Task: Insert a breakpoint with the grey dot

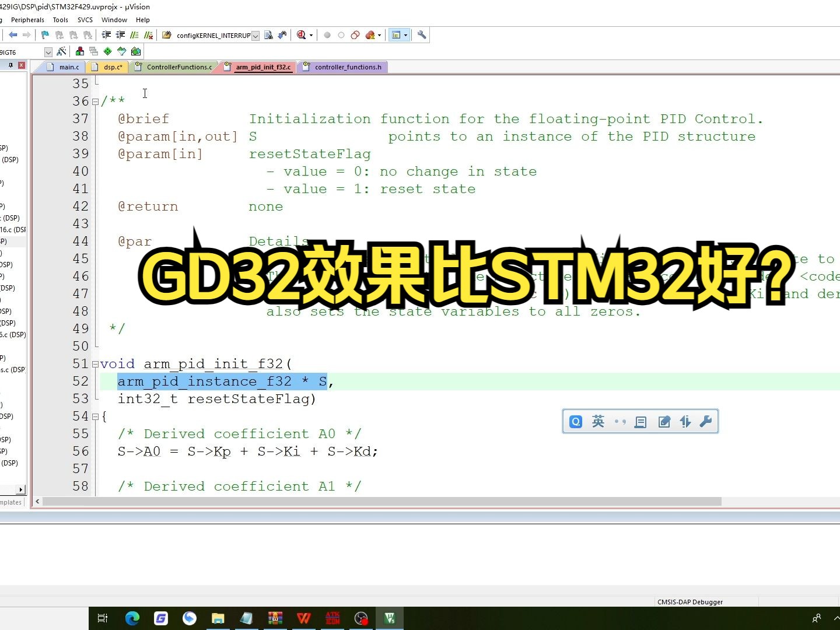Action: click(x=327, y=35)
